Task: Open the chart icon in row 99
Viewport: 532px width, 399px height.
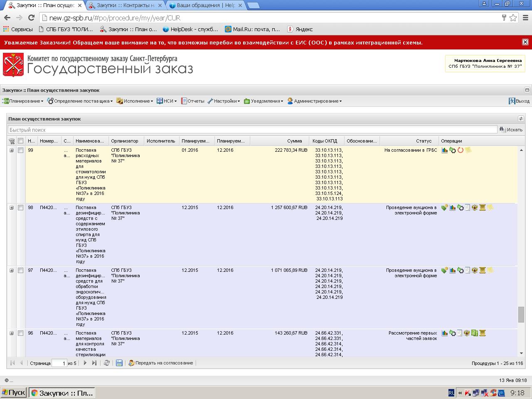Action: tap(445, 150)
